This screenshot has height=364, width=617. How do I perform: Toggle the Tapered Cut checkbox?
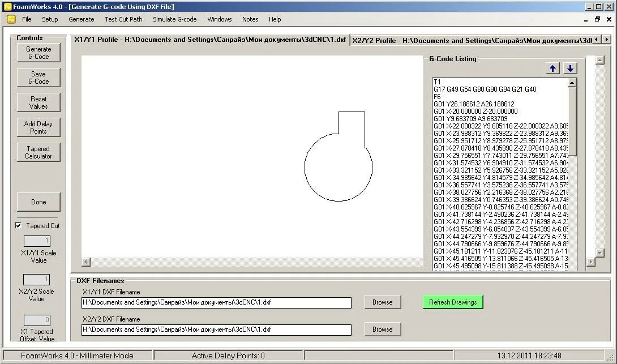click(18, 225)
